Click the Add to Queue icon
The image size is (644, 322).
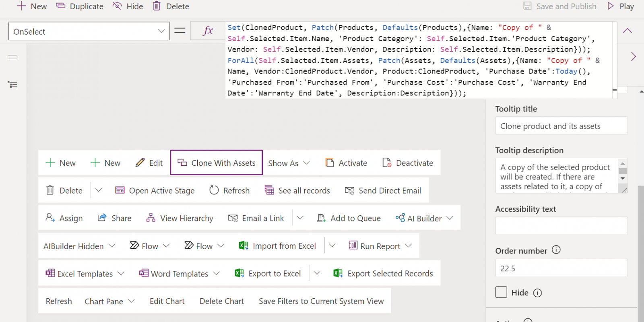pos(321,218)
